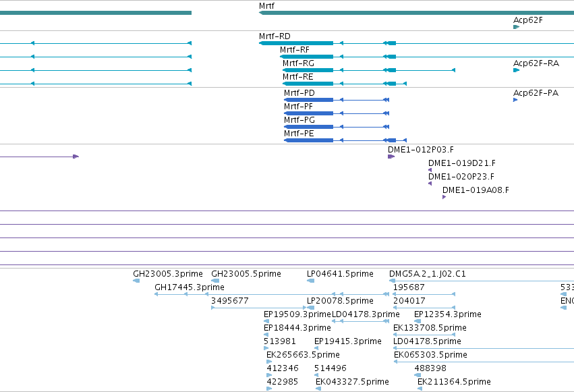Select the Acp62F-PA protein label

[x=536, y=93]
